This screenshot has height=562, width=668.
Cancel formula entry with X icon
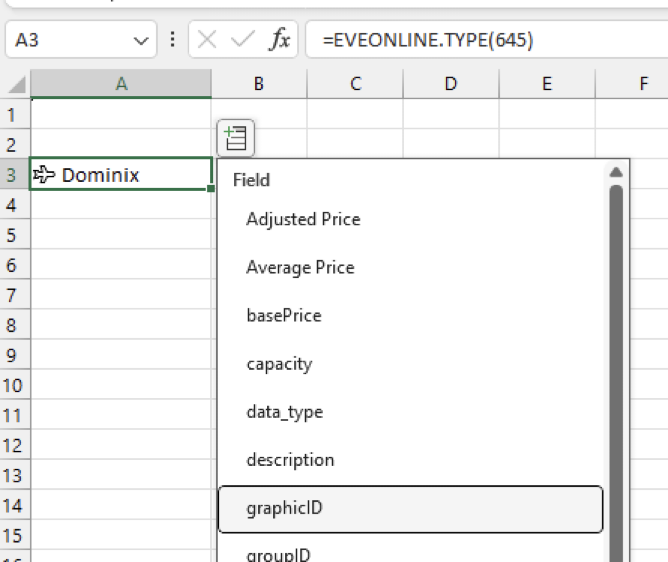point(207,40)
